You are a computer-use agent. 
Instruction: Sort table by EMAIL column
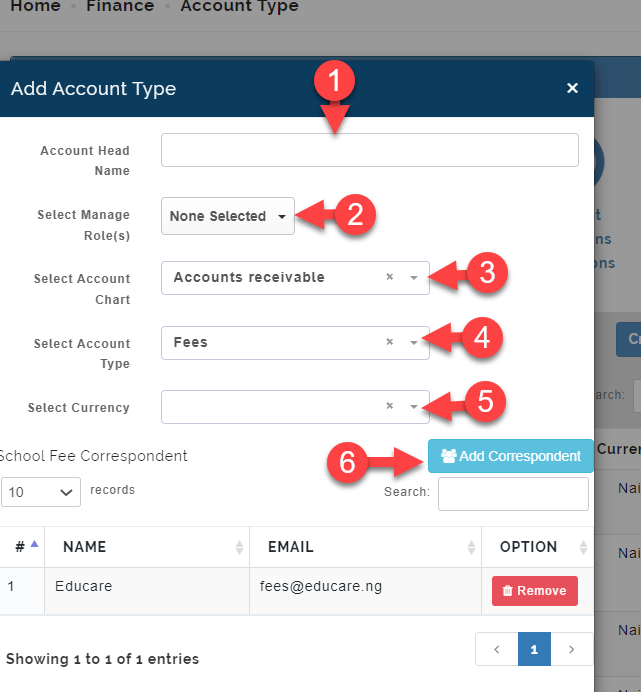point(365,547)
